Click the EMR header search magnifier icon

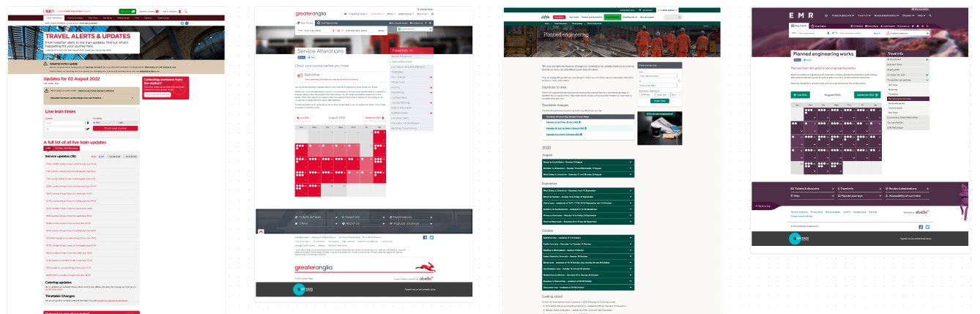[x=930, y=15]
